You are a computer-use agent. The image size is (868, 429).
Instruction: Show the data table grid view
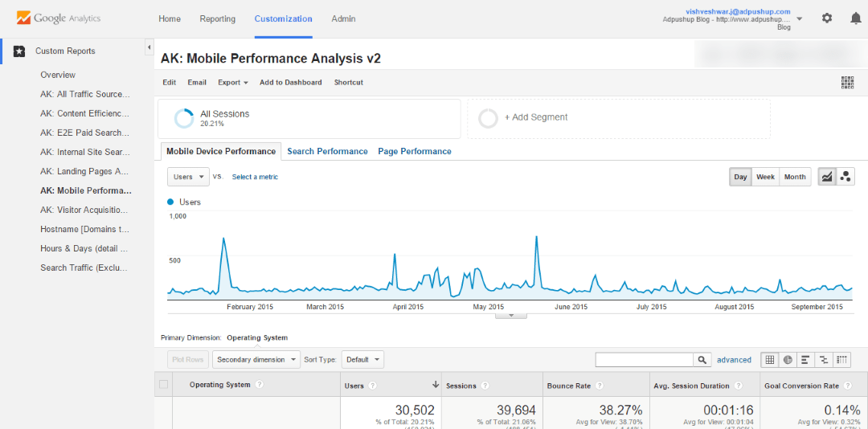tap(769, 360)
